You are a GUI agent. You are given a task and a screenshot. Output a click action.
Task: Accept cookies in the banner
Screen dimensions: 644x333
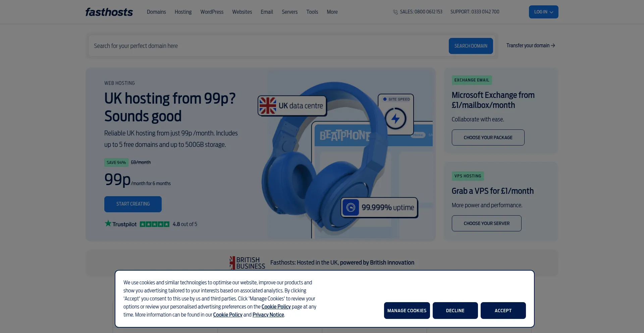click(x=503, y=311)
